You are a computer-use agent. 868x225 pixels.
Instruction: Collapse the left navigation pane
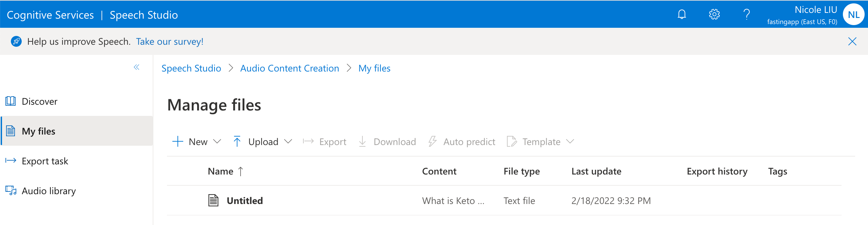(136, 67)
